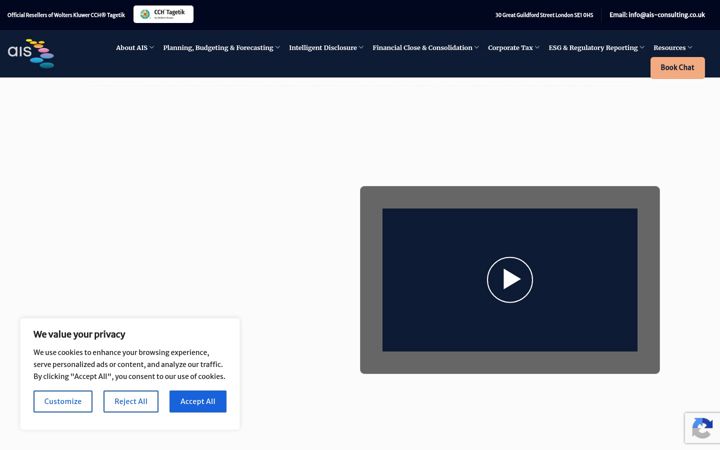Click the dark video thumbnail area
This screenshot has width=720, height=450.
coord(510,280)
